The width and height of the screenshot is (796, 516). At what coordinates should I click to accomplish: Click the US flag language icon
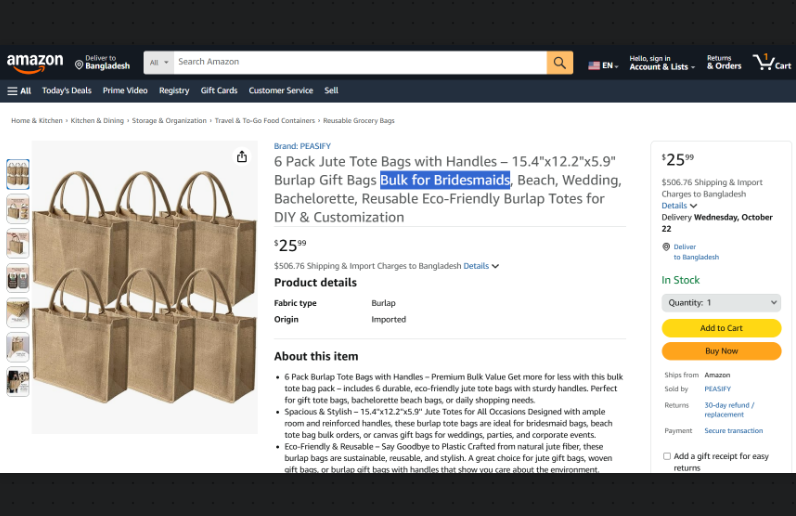click(x=594, y=66)
